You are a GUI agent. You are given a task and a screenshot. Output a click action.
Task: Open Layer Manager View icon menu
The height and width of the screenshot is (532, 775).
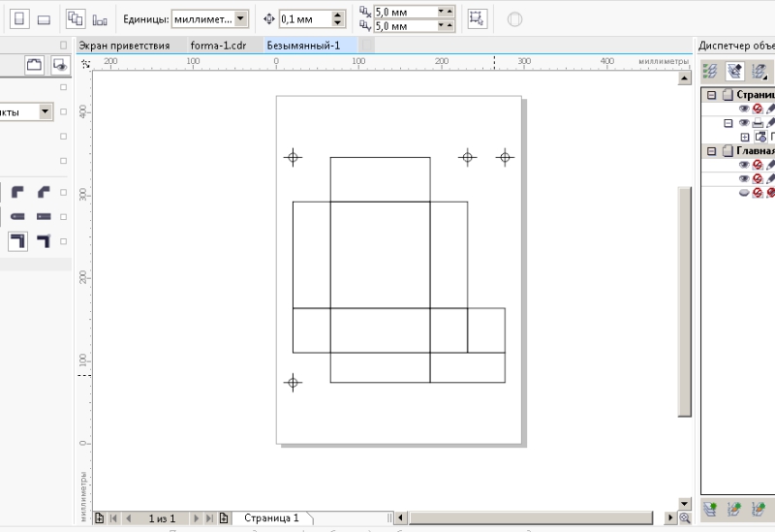pyautogui.click(x=759, y=71)
